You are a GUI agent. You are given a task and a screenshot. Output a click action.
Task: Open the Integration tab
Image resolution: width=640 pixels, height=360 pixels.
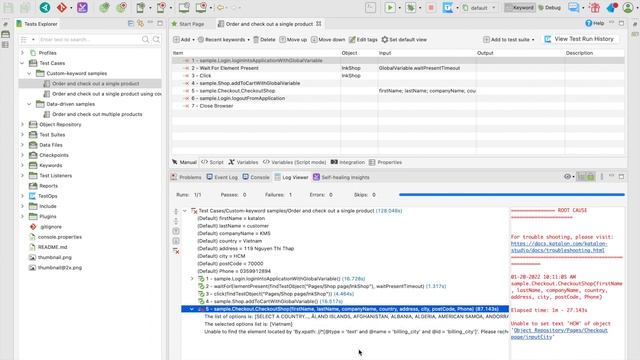tap(348, 162)
